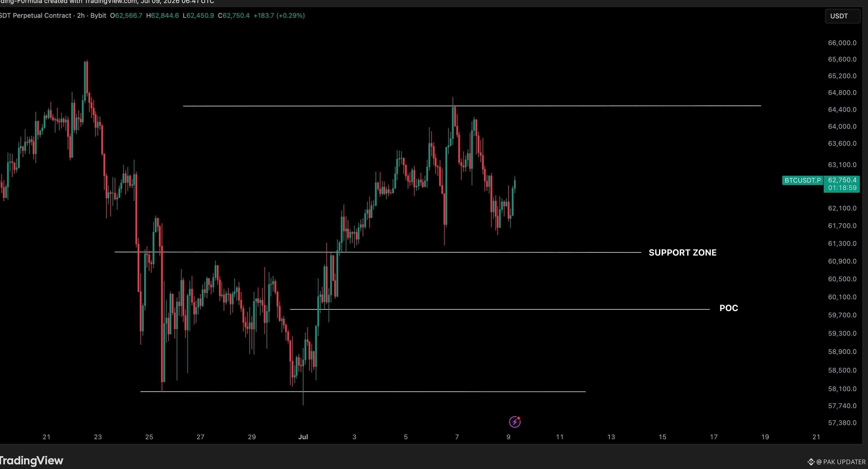
Task: Click date 29 on the time axis
Action: coord(252,437)
